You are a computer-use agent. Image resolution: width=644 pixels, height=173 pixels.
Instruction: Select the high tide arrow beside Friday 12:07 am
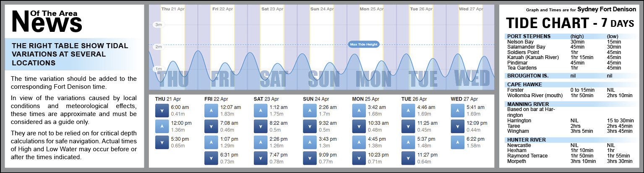click(211, 111)
